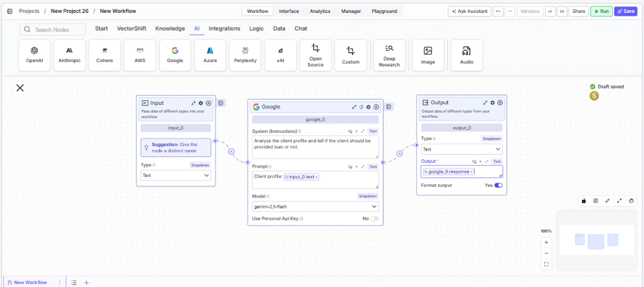Screen dimensions: 644x287
Task: Click the redo arrow in top toolbar
Action: click(x=510, y=11)
